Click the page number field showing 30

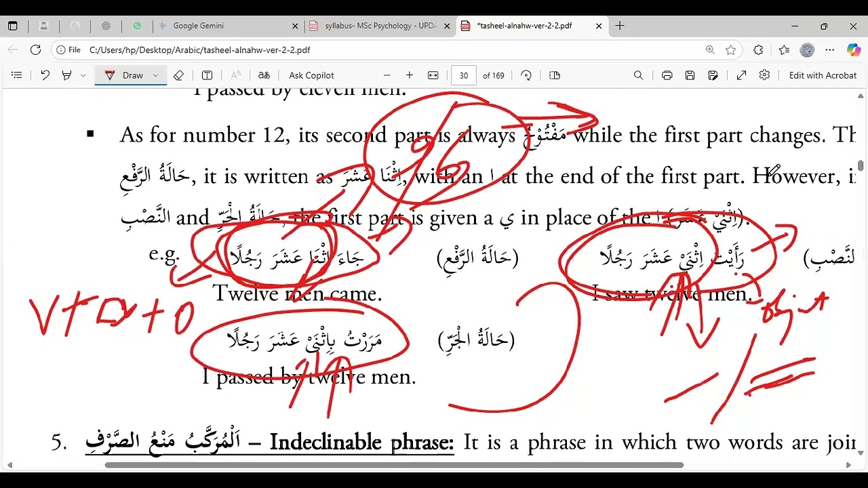(x=464, y=75)
